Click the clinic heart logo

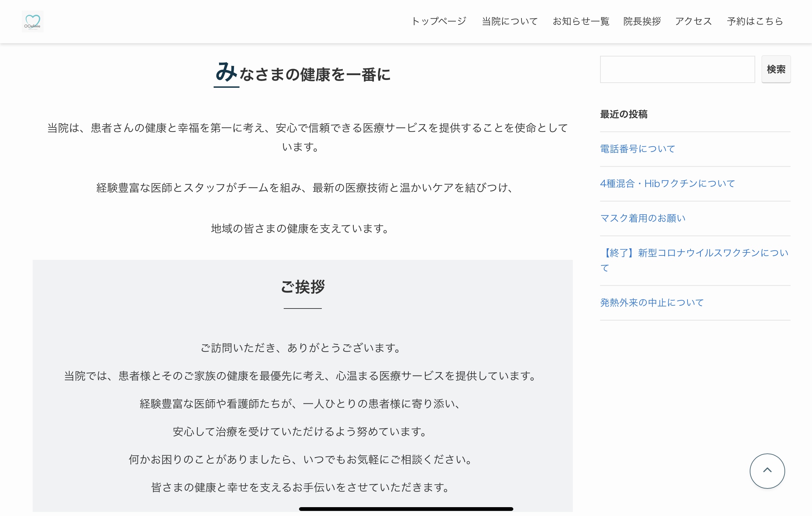[x=33, y=21]
